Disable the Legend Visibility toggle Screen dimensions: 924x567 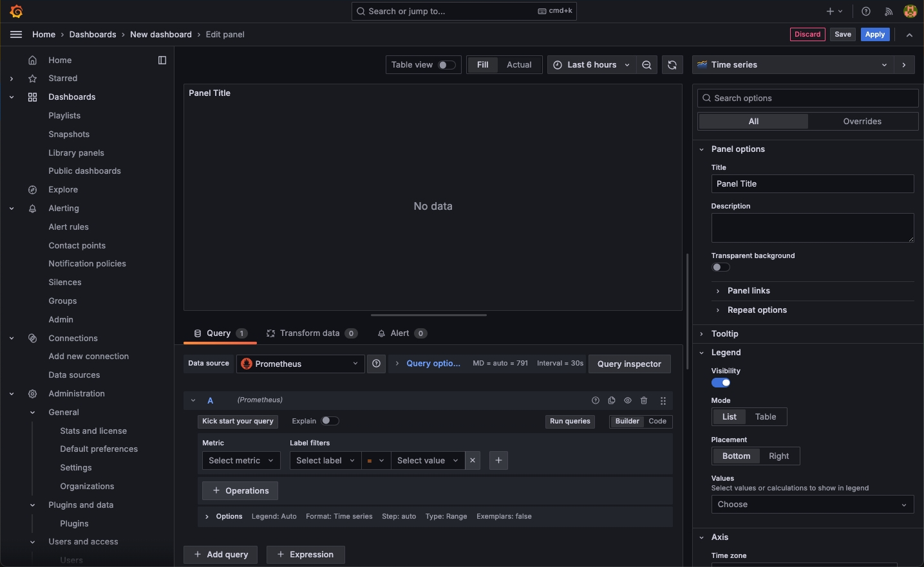pos(721,382)
